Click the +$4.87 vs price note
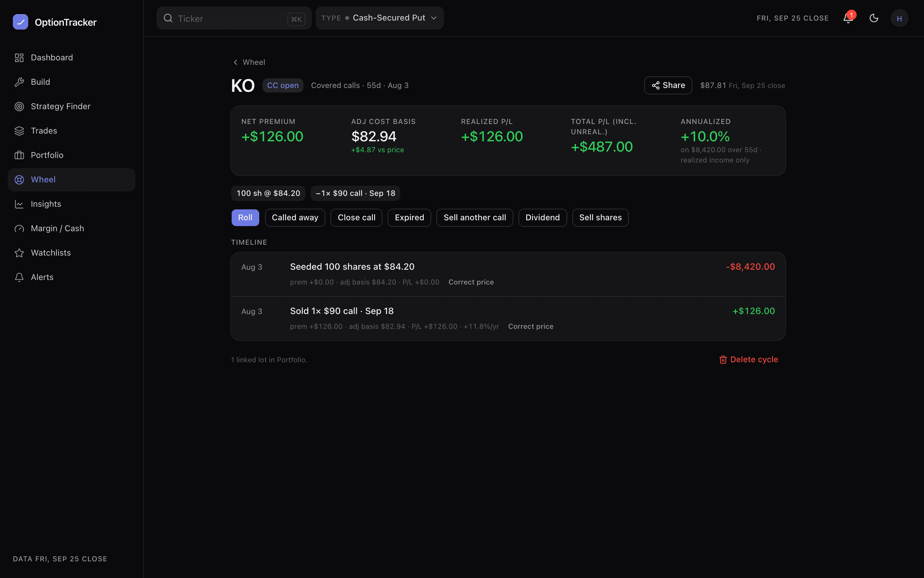924x578 pixels. [378, 150]
